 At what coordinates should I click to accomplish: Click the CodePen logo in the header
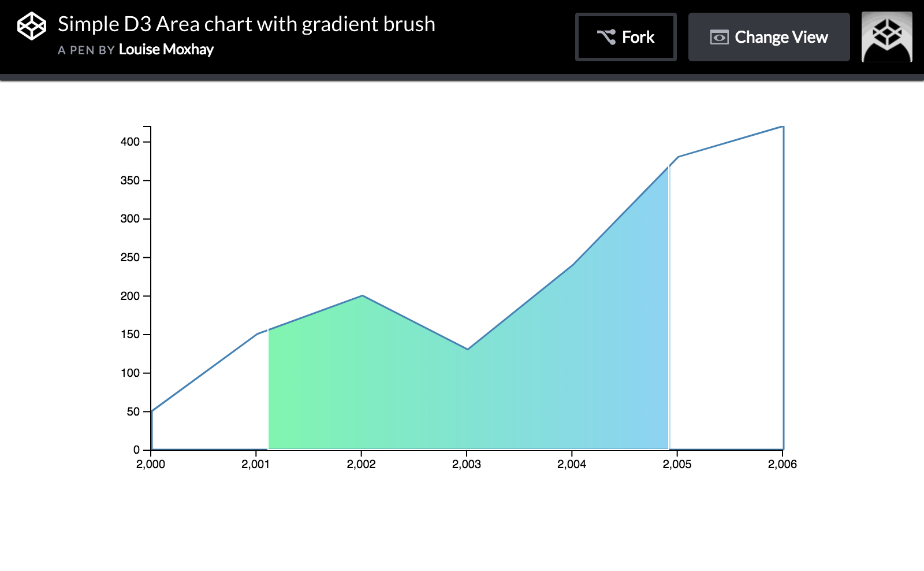tap(32, 25)
